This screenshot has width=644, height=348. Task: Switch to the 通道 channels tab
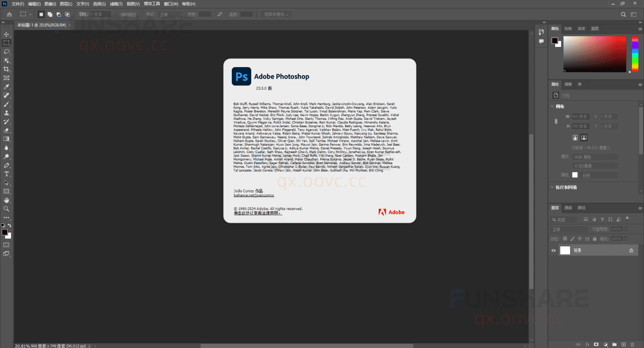coord(568,208)
